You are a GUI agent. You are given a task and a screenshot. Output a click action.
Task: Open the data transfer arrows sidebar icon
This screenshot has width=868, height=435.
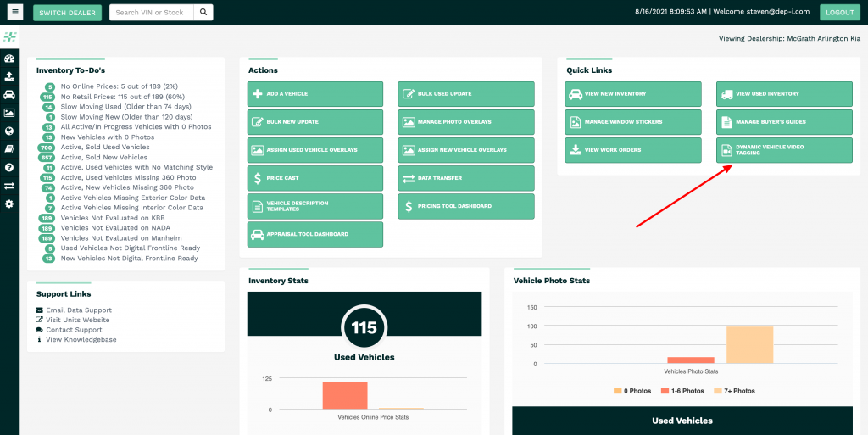coord(9,186)
